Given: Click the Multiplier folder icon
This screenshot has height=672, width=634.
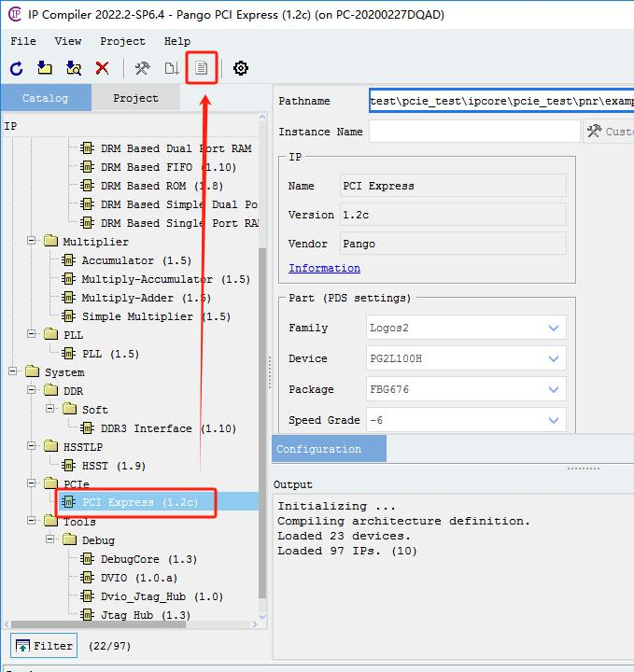Looking at the screenshot, I should point(50,241).
